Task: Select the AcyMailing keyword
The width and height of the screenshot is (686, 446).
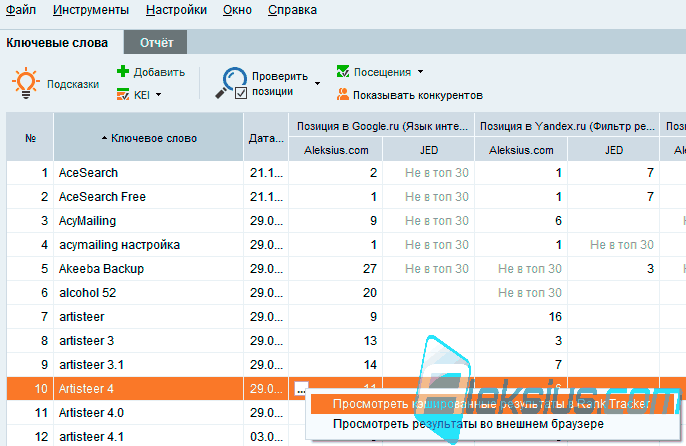Action: pyautogui.click(x=88, y=221)
